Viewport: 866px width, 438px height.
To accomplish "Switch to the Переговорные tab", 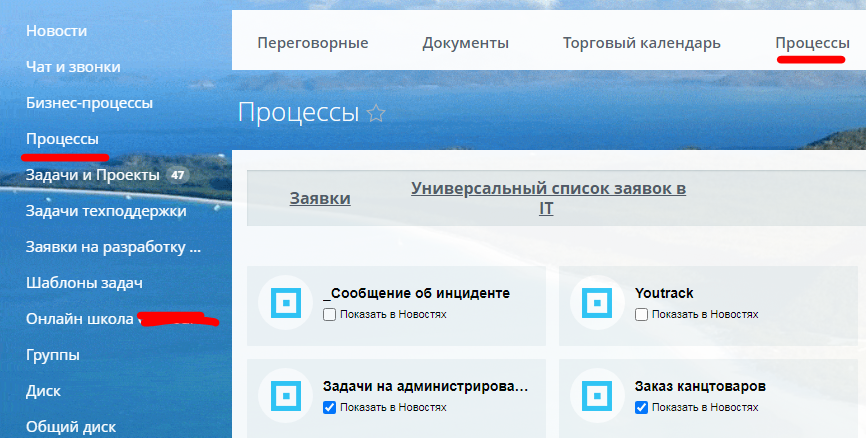I will coord(313,43).
